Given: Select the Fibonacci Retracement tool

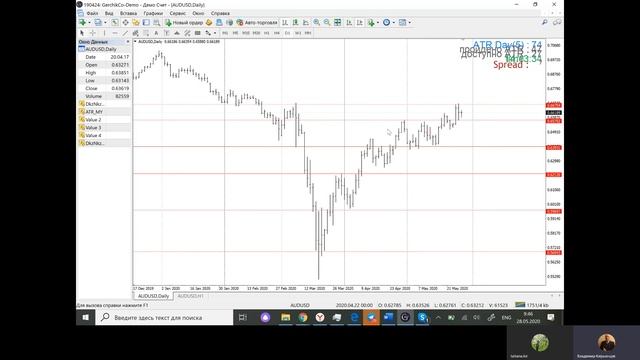Looking at the screenshot, I should coord(146,33).
